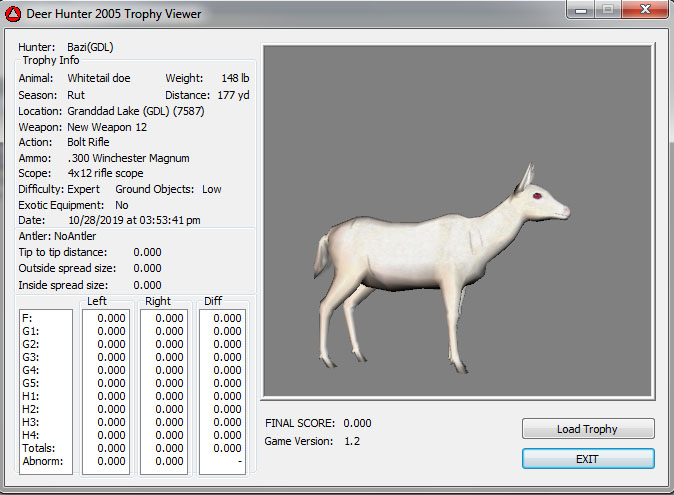Click the 148 lb weight value
Viewport: 674px width, 495px height.
(236, 78)
